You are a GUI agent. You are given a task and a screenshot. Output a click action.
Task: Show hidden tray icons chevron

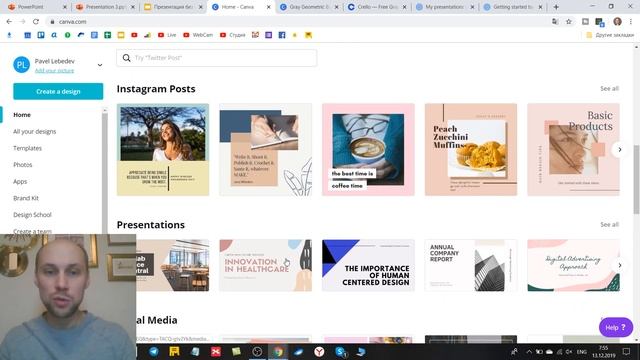pyautogui.click(x=529, y=352)
